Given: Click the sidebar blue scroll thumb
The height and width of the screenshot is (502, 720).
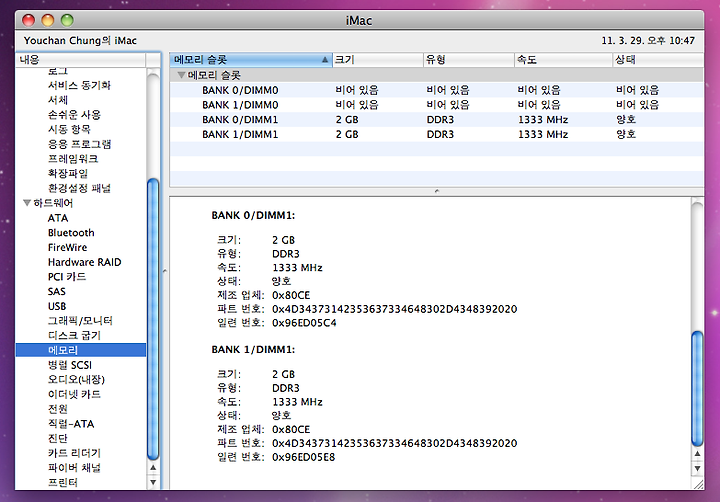Looking at the screenshot, I should [153, 319].
